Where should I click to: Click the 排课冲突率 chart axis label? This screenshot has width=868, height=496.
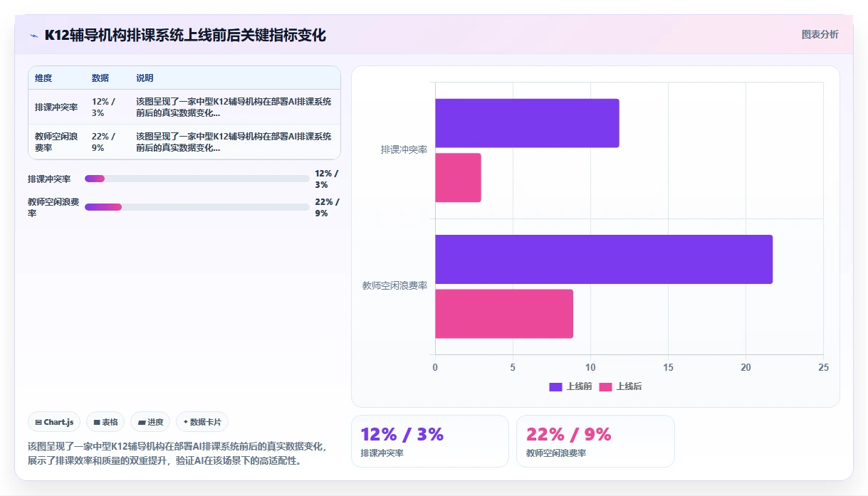click(404, 150)
